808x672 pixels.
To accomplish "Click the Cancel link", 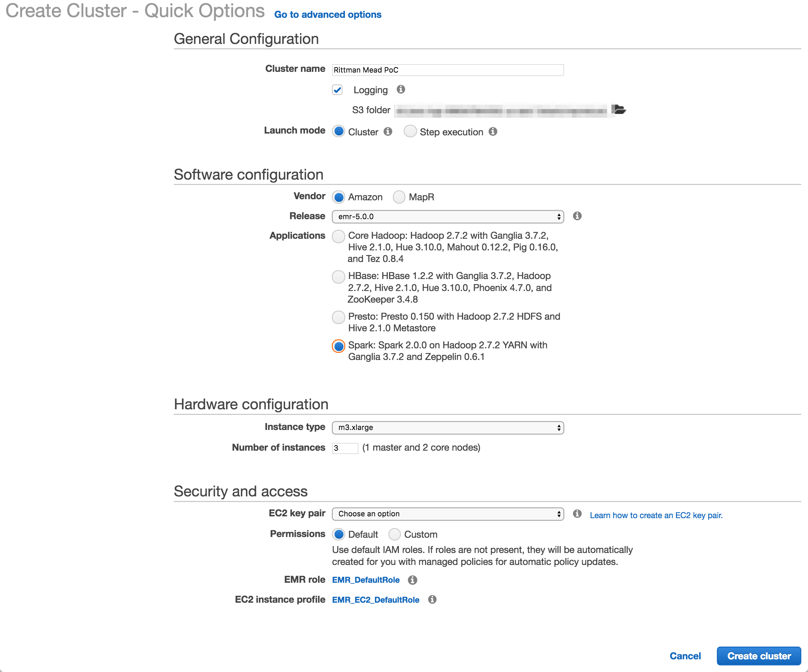I will point(685,656).
